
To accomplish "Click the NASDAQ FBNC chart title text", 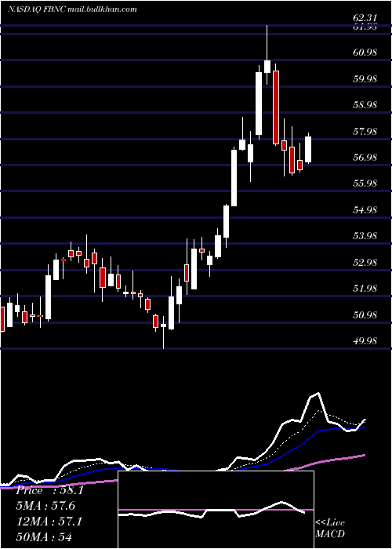I will pyautogui.click(x=72, y=9).
